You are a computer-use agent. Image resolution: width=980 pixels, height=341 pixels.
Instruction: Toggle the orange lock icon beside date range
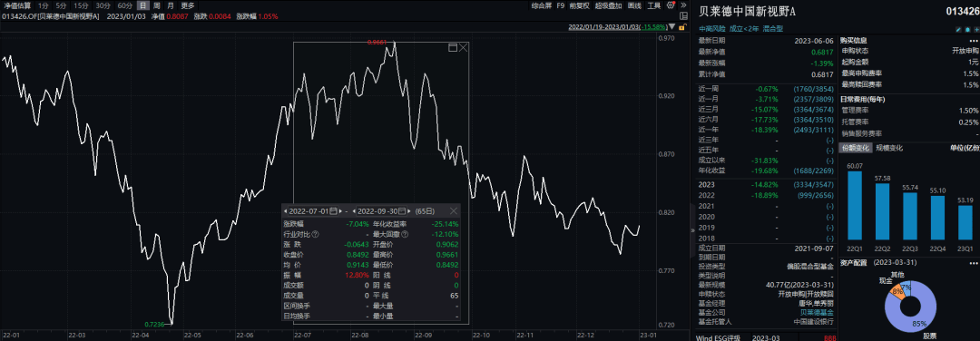point(682,27)
